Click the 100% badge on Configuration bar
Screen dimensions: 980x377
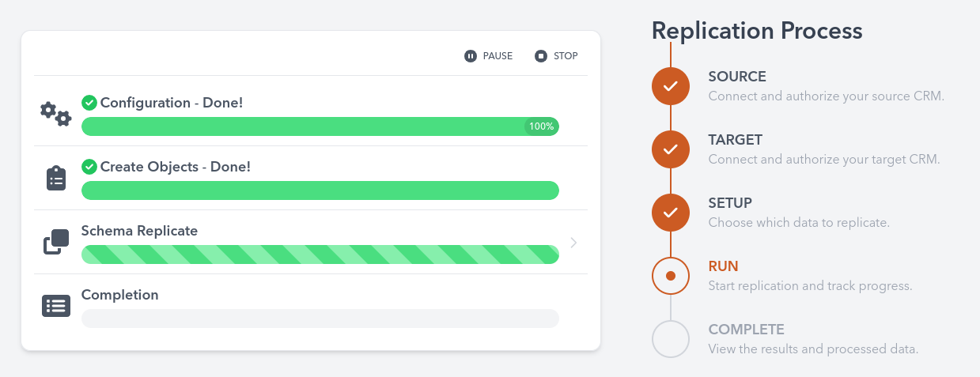[542, 126]
